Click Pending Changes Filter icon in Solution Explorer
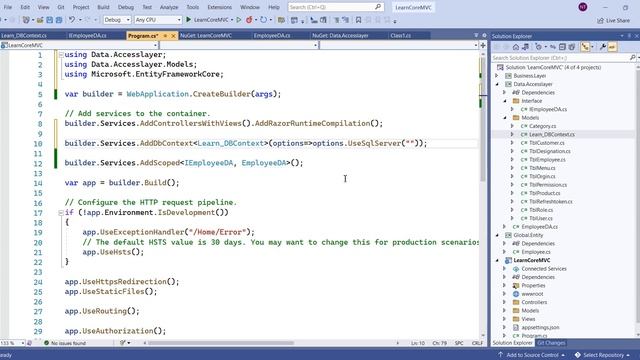 tap(539, 47)
